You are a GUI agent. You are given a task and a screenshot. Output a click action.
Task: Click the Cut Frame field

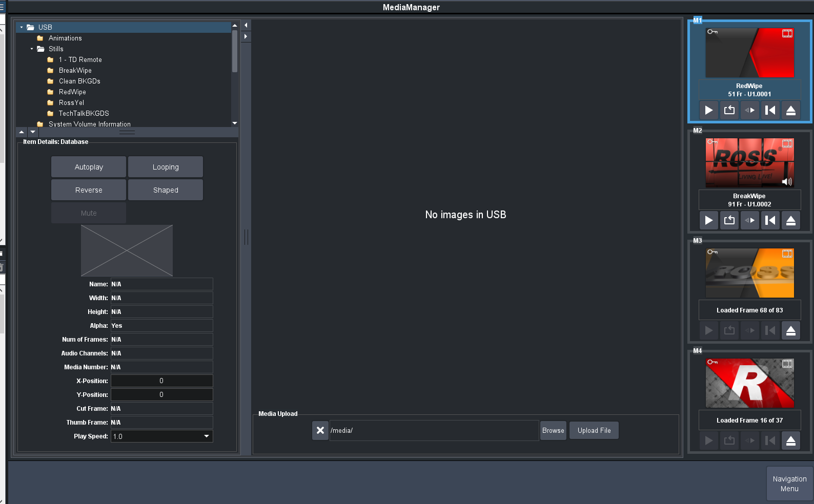(161, 409)
